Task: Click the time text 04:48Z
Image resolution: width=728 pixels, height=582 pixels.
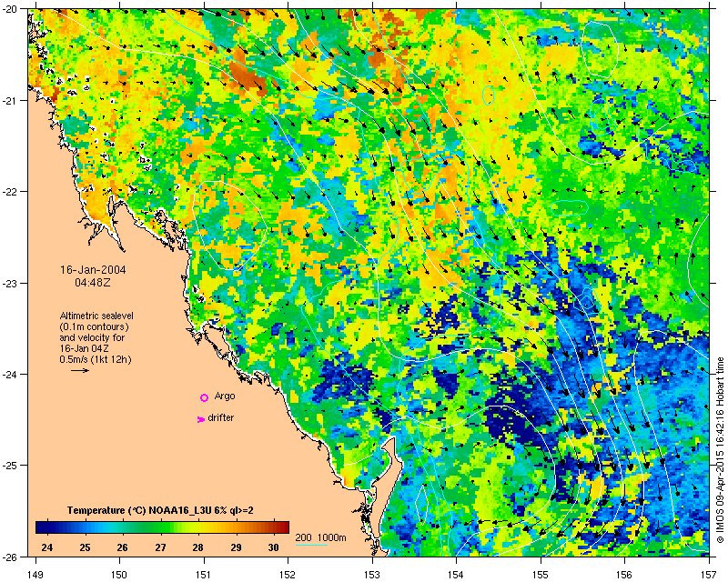Action: tap(93, 282)
